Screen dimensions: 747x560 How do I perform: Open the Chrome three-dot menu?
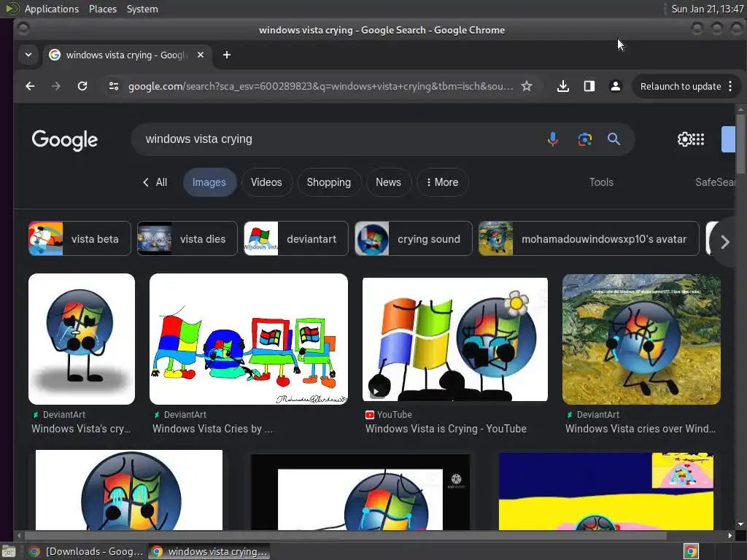pyautogui.click(x=730, y=86)
